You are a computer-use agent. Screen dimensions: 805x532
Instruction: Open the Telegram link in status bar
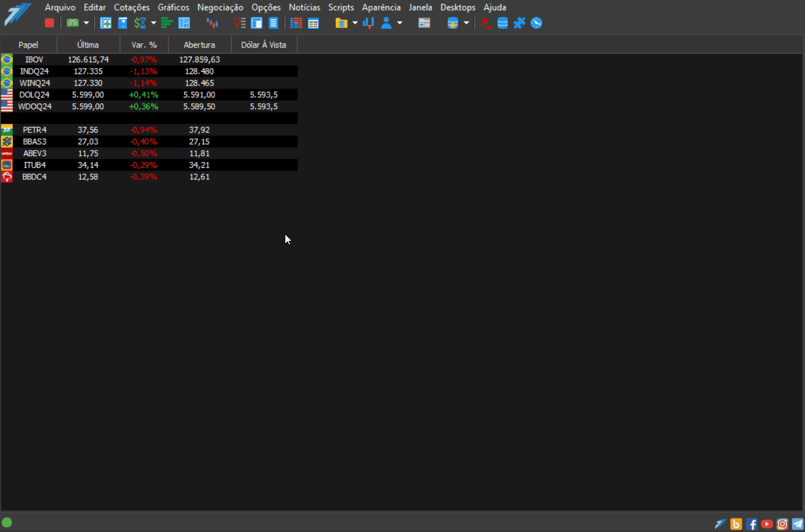pyautogui.click(x=797, y=524)
